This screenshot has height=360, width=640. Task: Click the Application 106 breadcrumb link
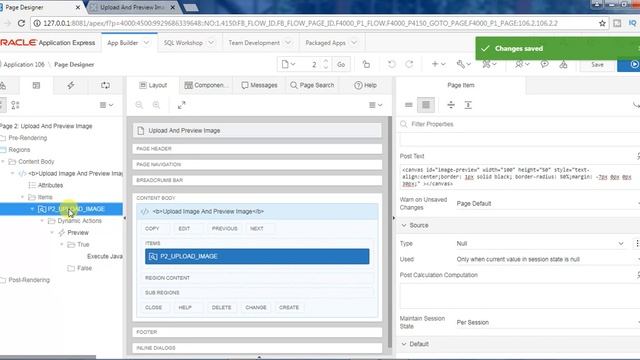tap(24, 64)
